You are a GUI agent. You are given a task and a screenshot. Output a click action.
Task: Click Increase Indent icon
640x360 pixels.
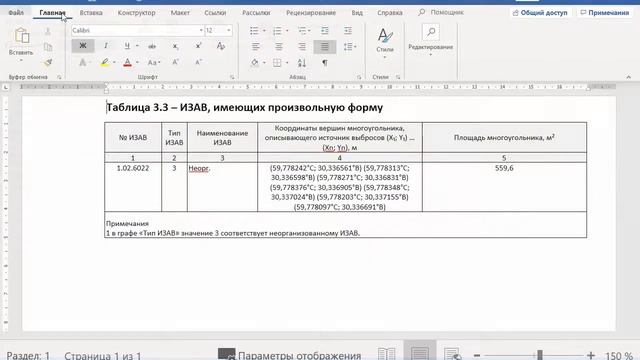pos(348,31)
